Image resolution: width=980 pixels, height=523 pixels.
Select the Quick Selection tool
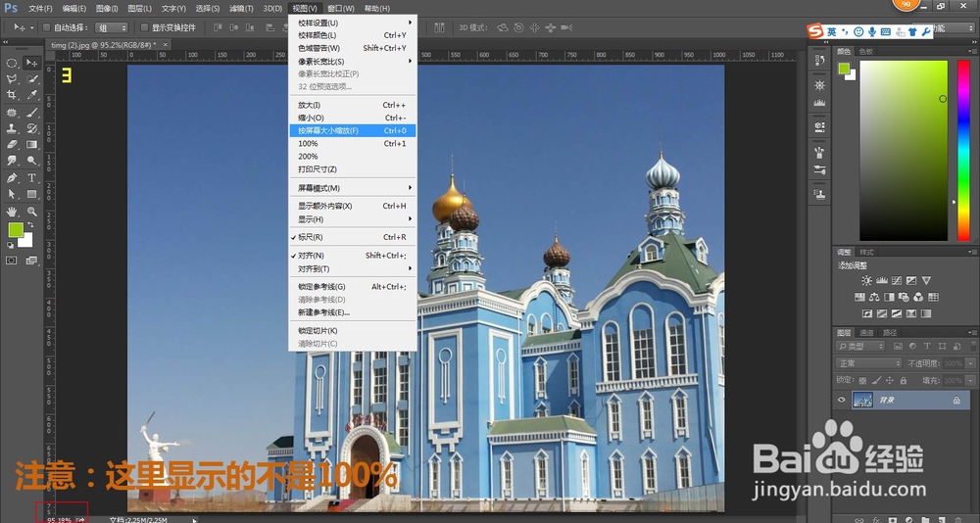coord(31,79)
